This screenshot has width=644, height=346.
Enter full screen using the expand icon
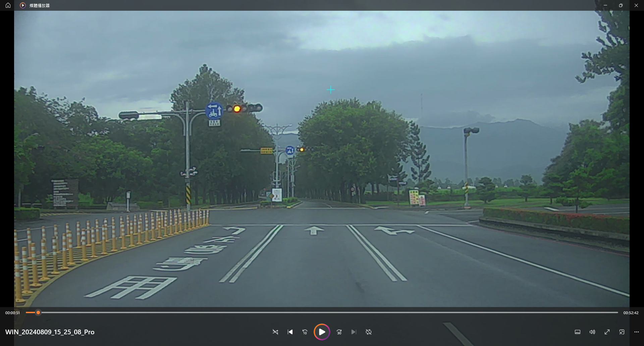tap(607, 332)
